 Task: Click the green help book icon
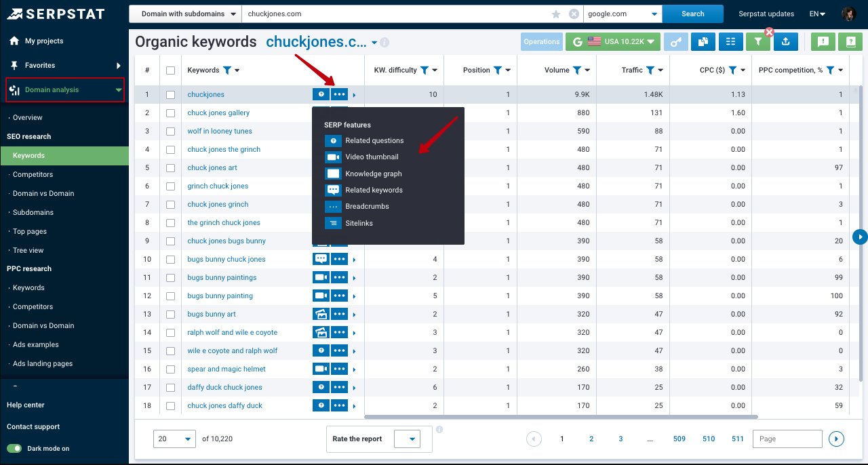tap(850, 41)
